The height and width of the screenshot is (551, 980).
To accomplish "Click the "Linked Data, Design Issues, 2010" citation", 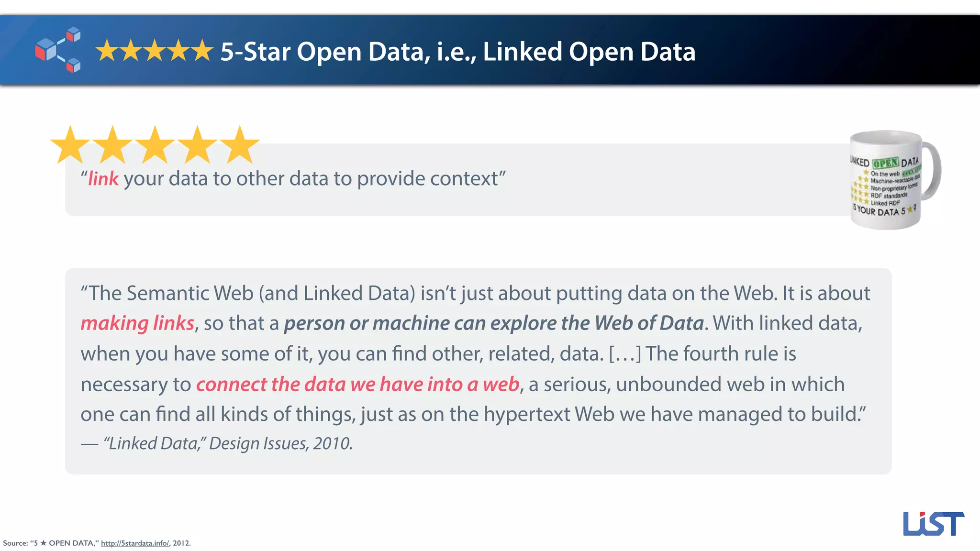I will [228, 443].
